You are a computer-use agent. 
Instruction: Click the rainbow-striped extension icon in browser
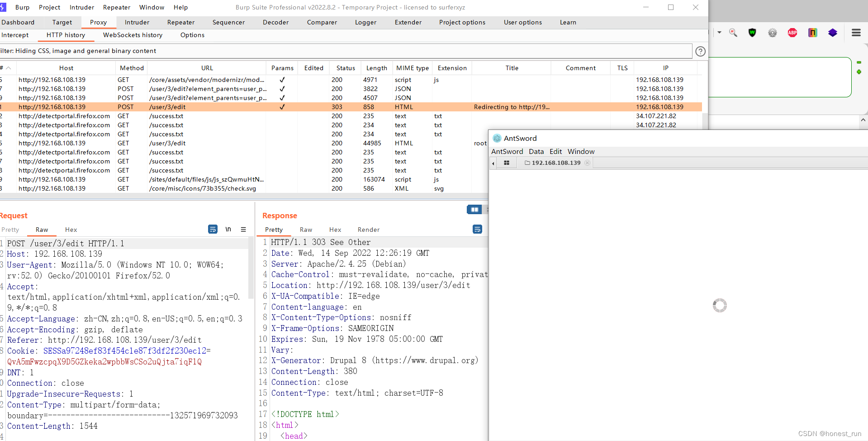pos(813,33)
